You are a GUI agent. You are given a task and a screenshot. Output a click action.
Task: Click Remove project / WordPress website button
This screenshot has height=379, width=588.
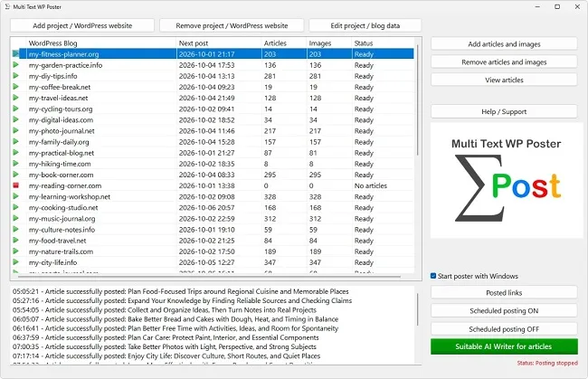(x=232, y=25)
